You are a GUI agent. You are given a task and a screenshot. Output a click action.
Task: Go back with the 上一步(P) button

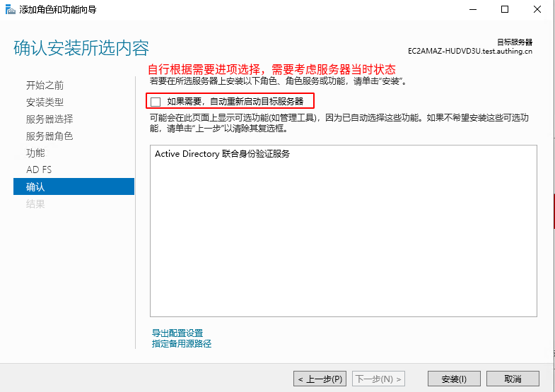point(320,379)
